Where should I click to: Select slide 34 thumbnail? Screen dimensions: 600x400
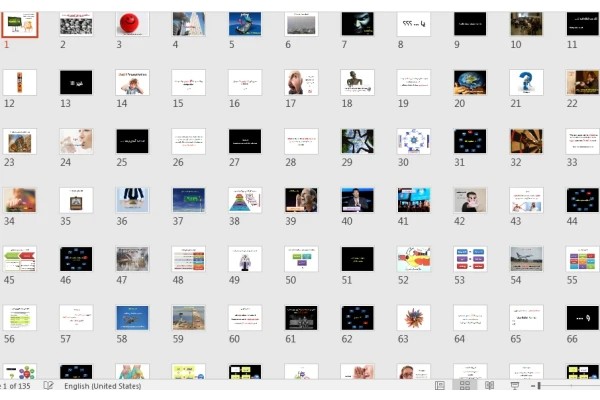20,200
